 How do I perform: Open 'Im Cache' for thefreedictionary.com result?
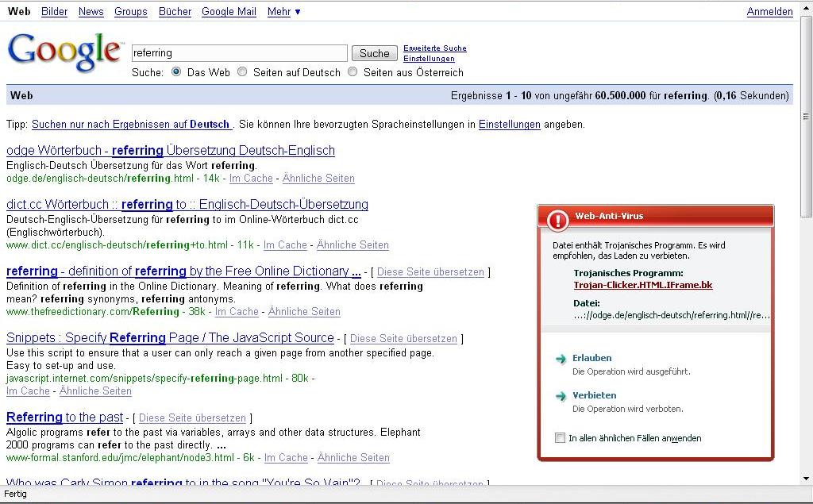pyautogui.click(x=237, y=312)
